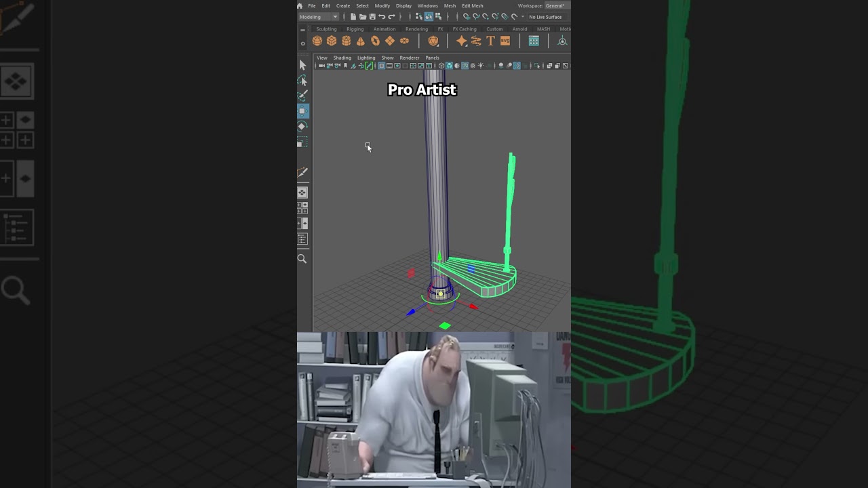
Task: Create polygon Type text with the T icon
Action: click(x=490, y=41)
